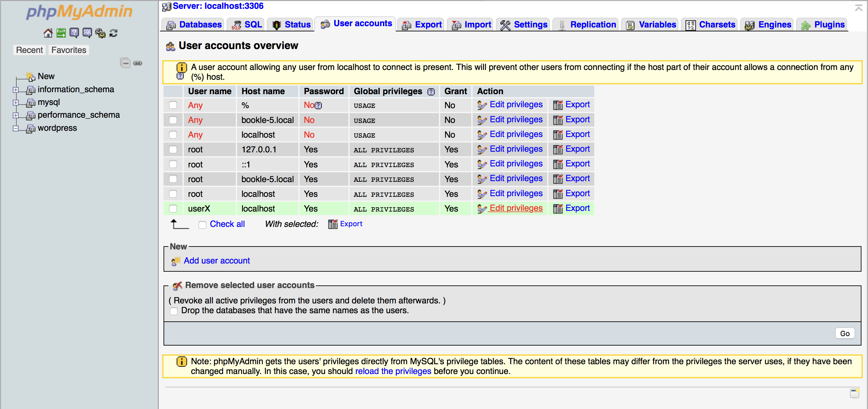This screenshot has width=868, height=409.
Task: Select the root 127.0.0.1 row checkbox
Action: (x=173, y=150)
